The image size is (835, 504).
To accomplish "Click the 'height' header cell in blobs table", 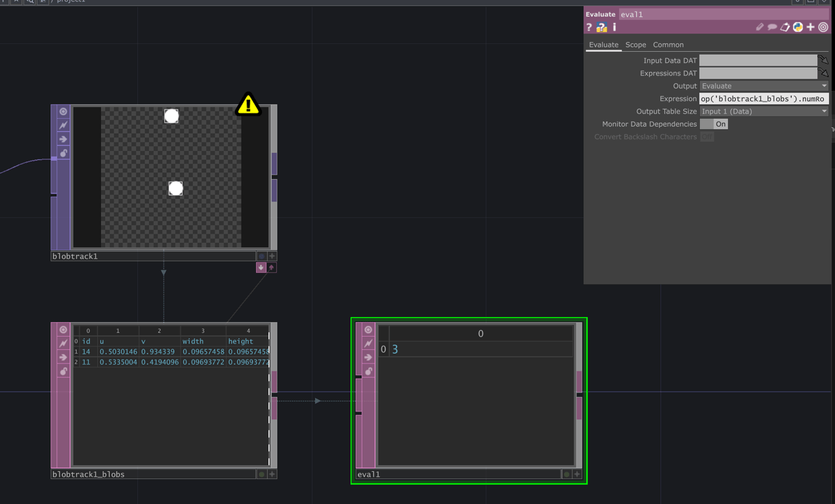I will [247, 341].
